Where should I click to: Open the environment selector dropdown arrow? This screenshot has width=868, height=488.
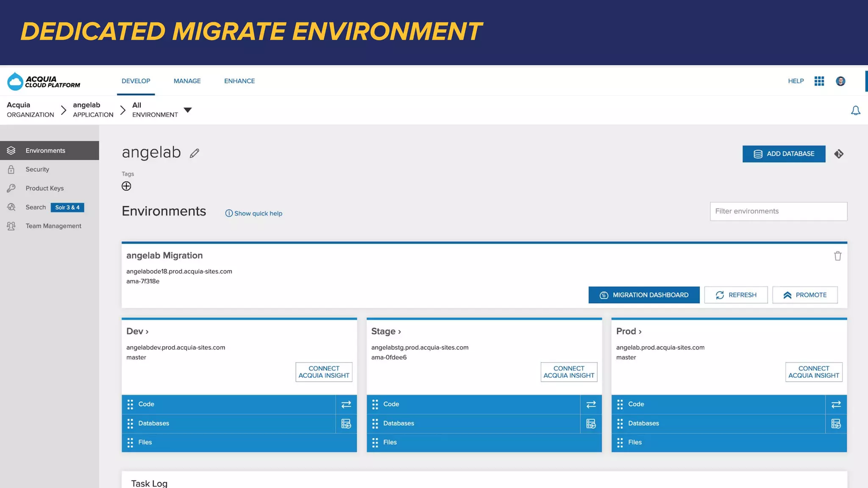click(x=188, y=110)
